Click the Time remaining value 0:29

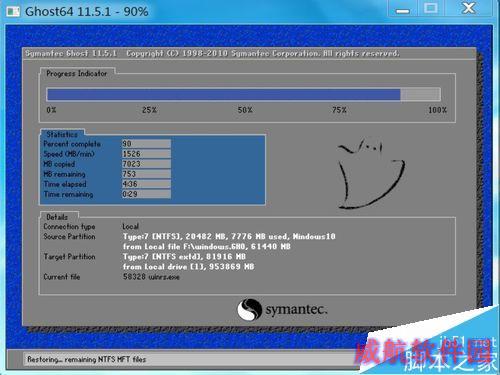pyautogui.click(x=146, y=194)
